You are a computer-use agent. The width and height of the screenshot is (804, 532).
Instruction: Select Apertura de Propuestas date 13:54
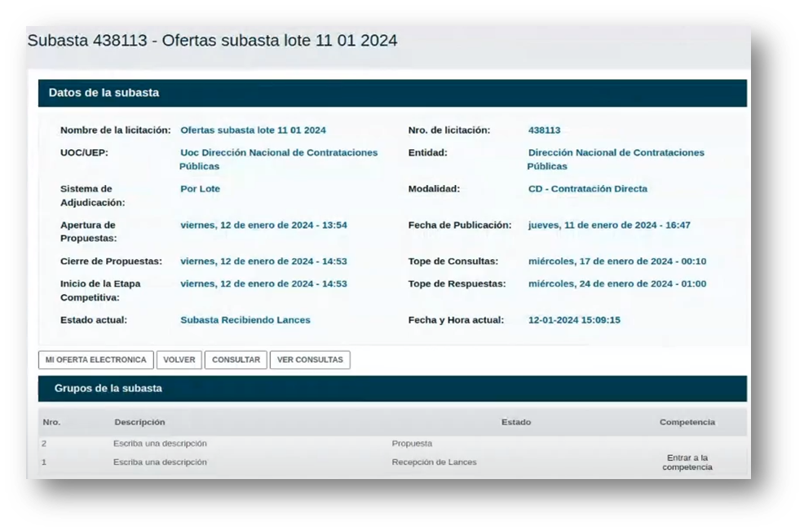pos(263,225)
